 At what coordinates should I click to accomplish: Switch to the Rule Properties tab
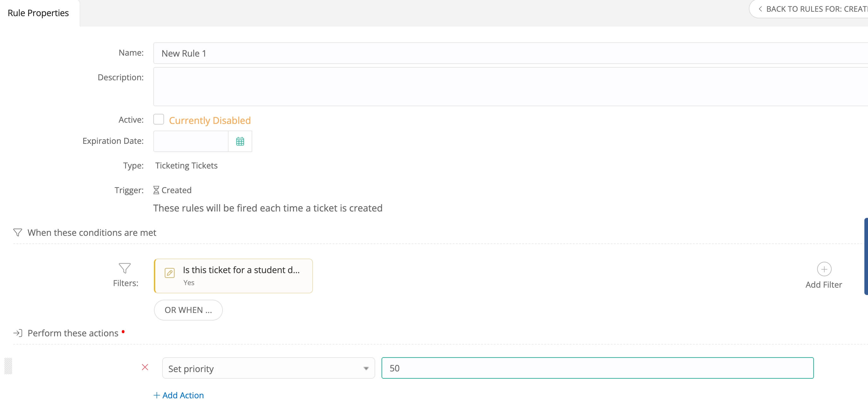[x=38, y=13]
